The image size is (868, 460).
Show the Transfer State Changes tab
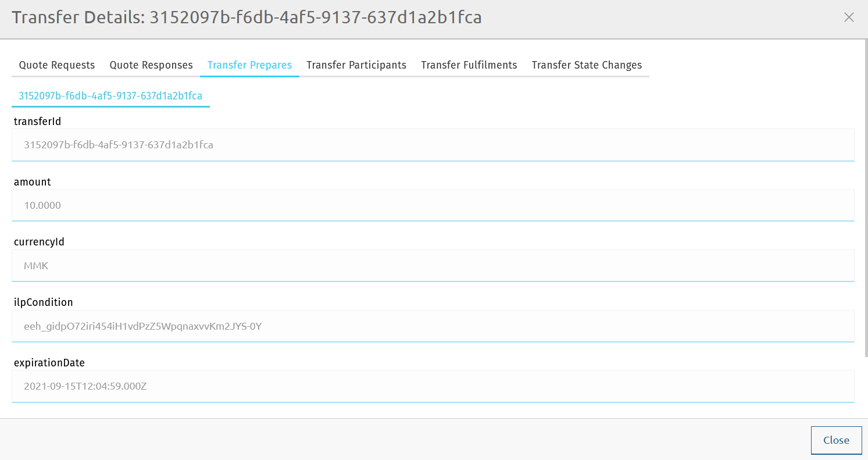point(587,65)
